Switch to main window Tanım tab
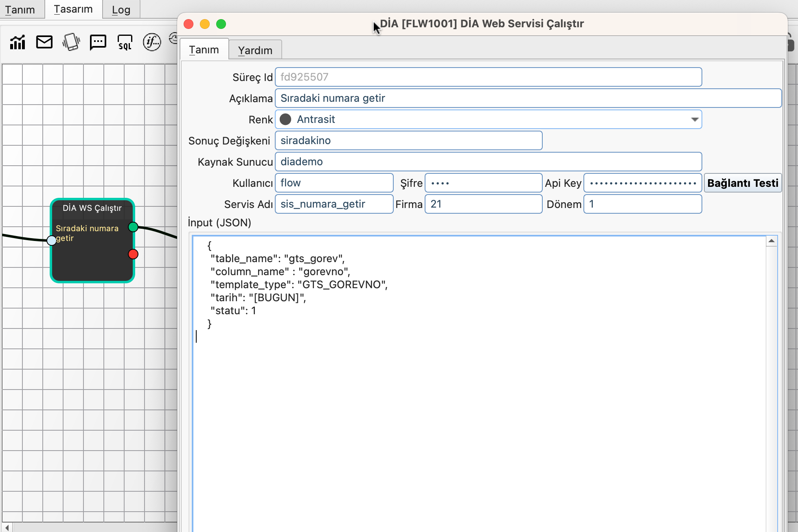 pyautogui.click(x=20, y=9)
